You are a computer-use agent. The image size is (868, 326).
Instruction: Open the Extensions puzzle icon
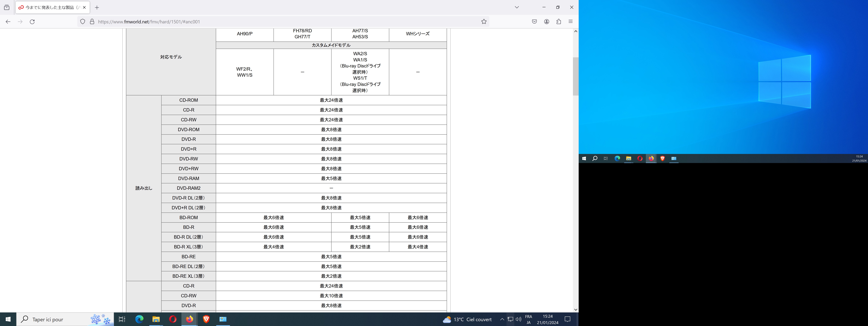[559, 22]
